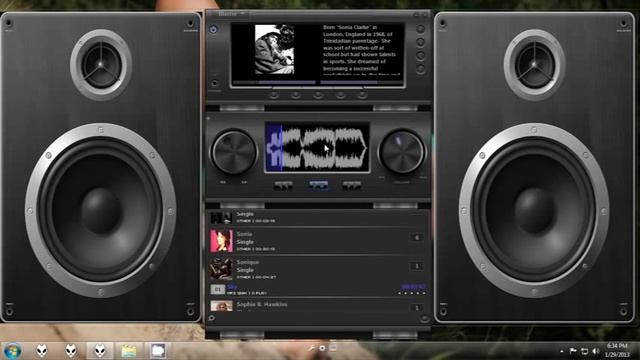Click the top round button right of the biography display
The image size is (640, 360).
click(420, 29)
